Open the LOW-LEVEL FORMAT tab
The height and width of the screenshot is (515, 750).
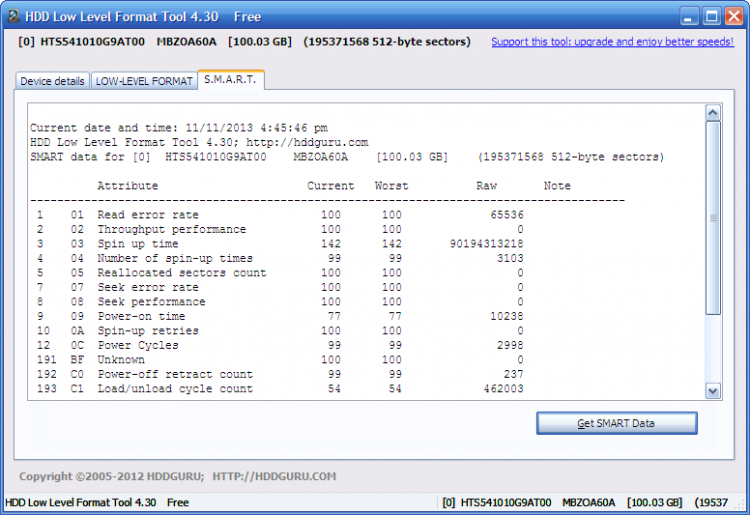click(x=144, y=81)
